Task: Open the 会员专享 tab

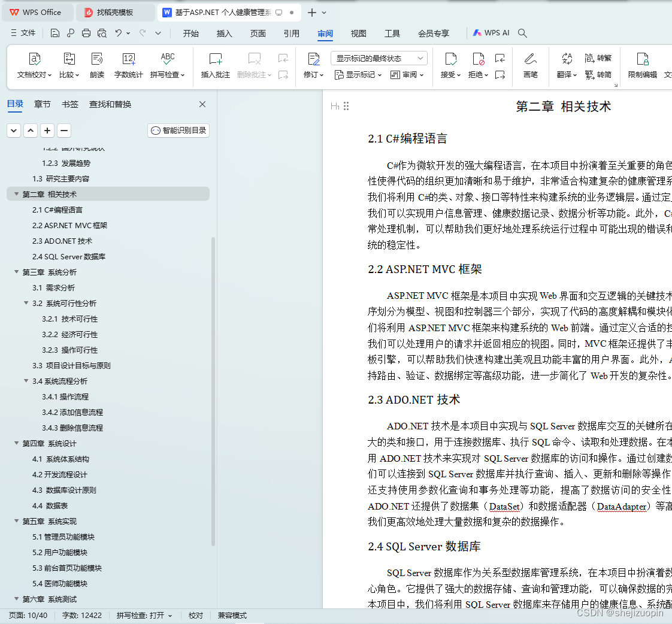Action: [x=433, y=34]
